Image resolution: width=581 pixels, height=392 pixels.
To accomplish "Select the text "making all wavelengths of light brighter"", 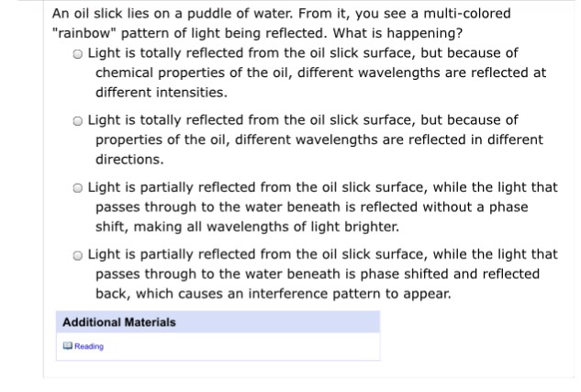I will click(x=266, y=227).
